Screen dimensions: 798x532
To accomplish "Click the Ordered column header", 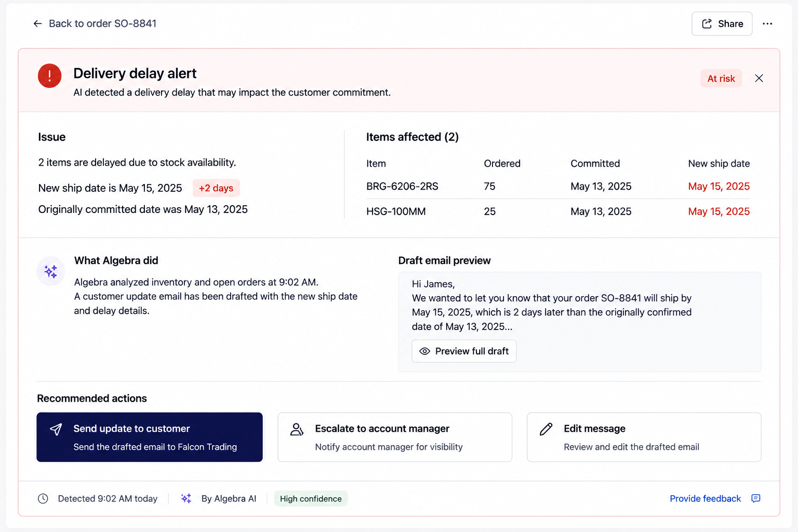I will 502,164.
